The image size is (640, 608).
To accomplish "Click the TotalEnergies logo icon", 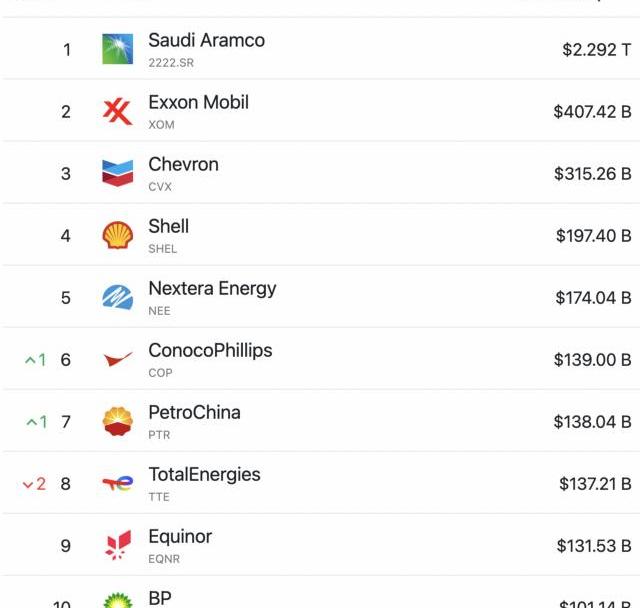I will pyautogui.click(x=117, y=483).
